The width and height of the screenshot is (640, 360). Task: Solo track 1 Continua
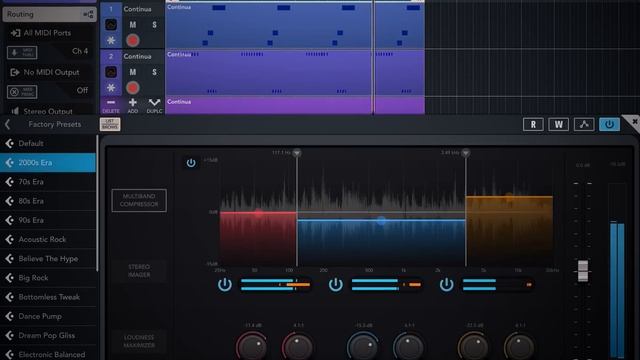(x=154, y=25)
